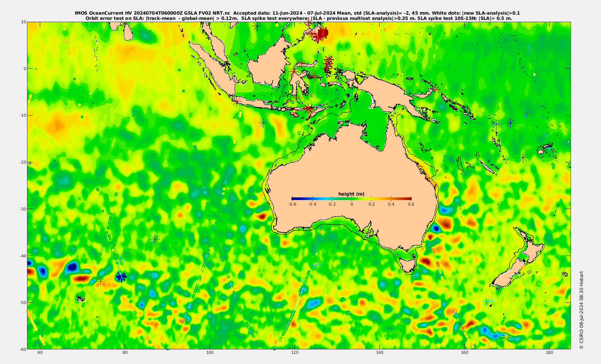Select the colorbar label "0.4"
The image size is (601, 364).
(x=391, y=205)
